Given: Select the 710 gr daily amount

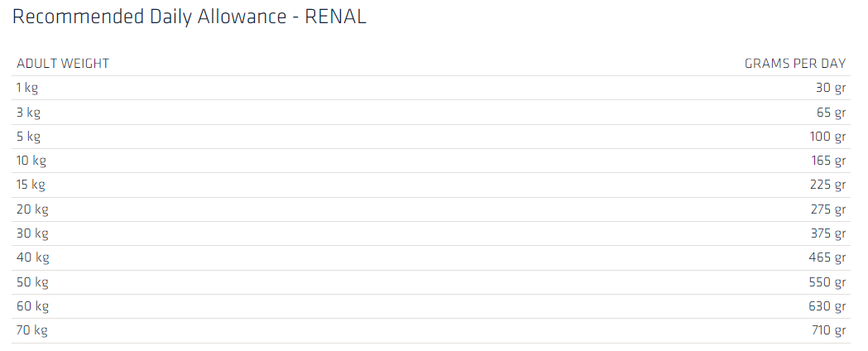Looking at the screenshot, I should pos(828,330).
